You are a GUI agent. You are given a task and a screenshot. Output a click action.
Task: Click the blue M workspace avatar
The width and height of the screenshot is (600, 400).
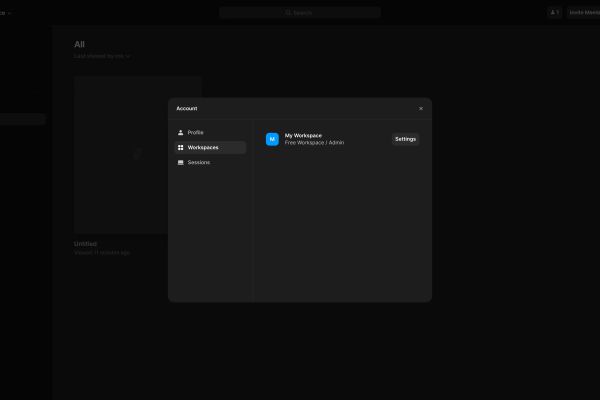272,139
